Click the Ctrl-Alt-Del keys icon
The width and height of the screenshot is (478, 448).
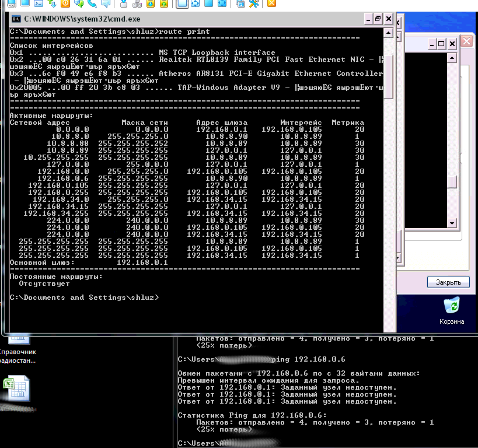click(137, 3)
